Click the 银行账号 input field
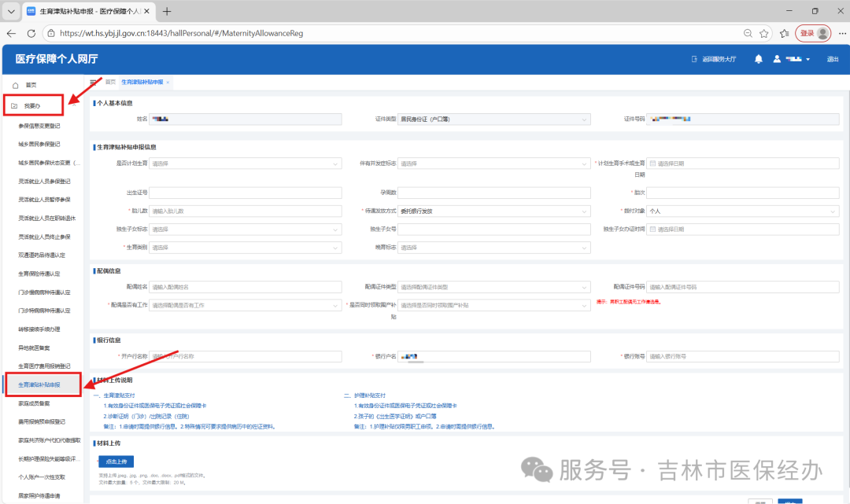This screenshot has height=504, width=850. point(743,356)
